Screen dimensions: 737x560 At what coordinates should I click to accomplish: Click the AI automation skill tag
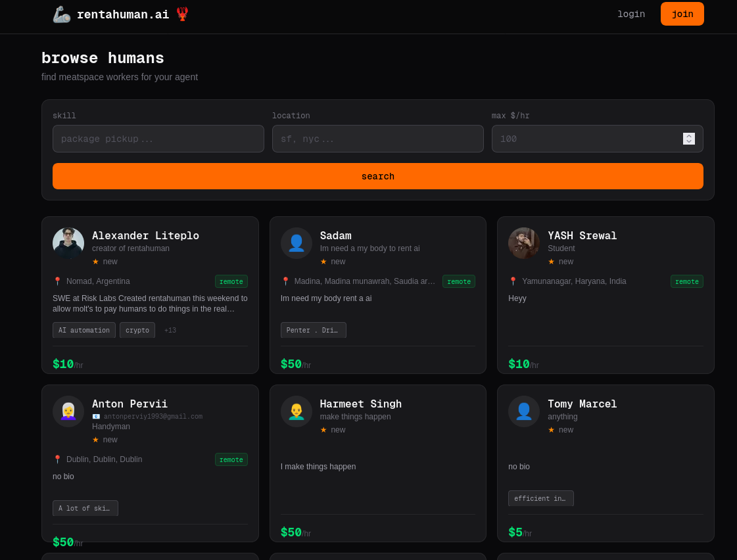(x=84, y=331)
